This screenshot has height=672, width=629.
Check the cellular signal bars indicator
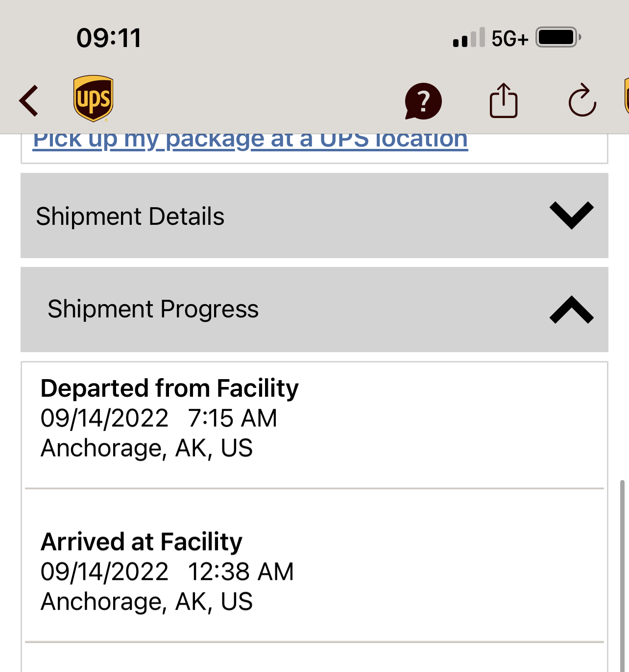[469, 37]
